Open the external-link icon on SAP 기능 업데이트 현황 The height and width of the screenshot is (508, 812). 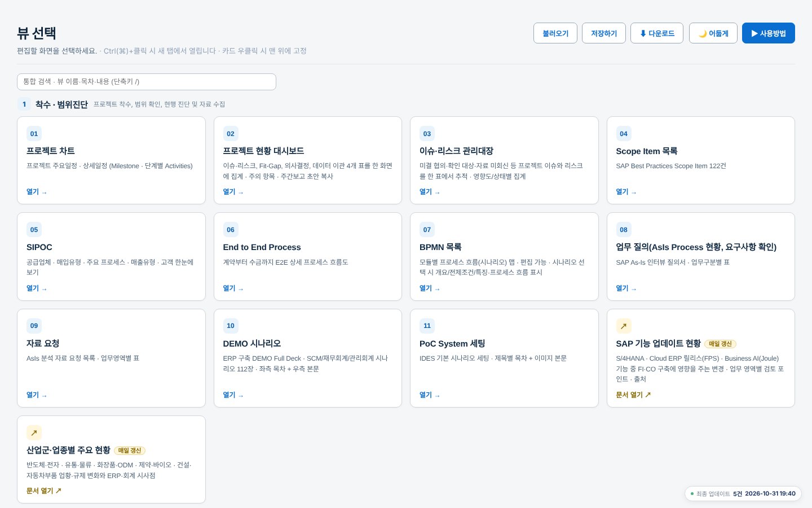[x=624, y=326]
